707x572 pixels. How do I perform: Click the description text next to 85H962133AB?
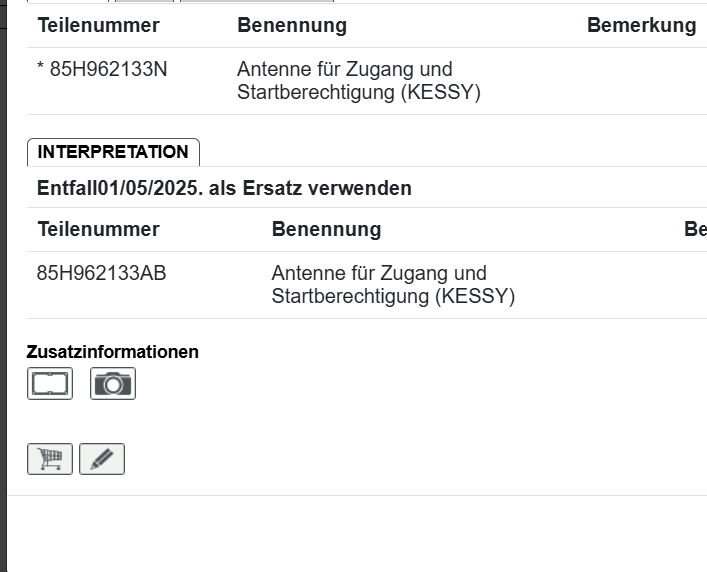tap(393, 285)
